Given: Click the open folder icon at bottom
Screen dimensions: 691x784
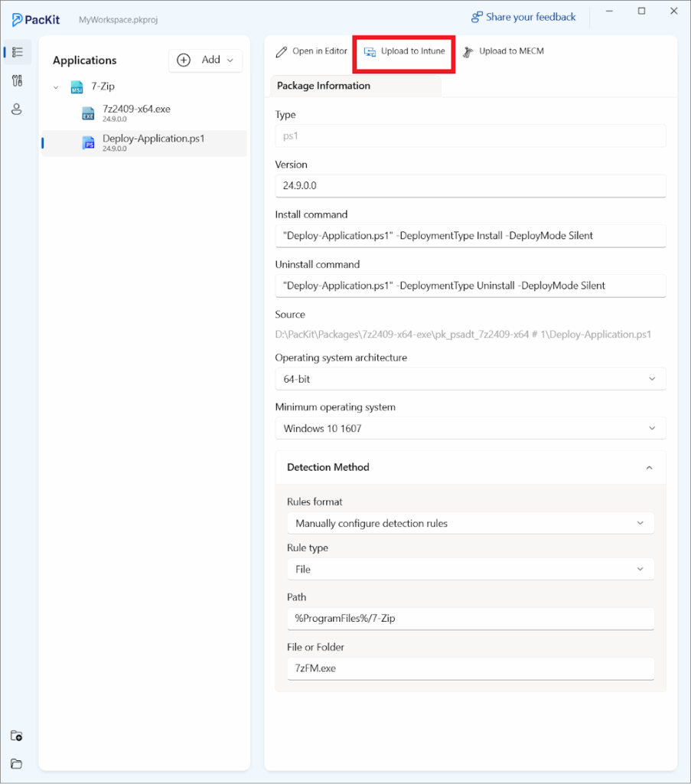Looking at the screenshot, I should pos(17,763).
